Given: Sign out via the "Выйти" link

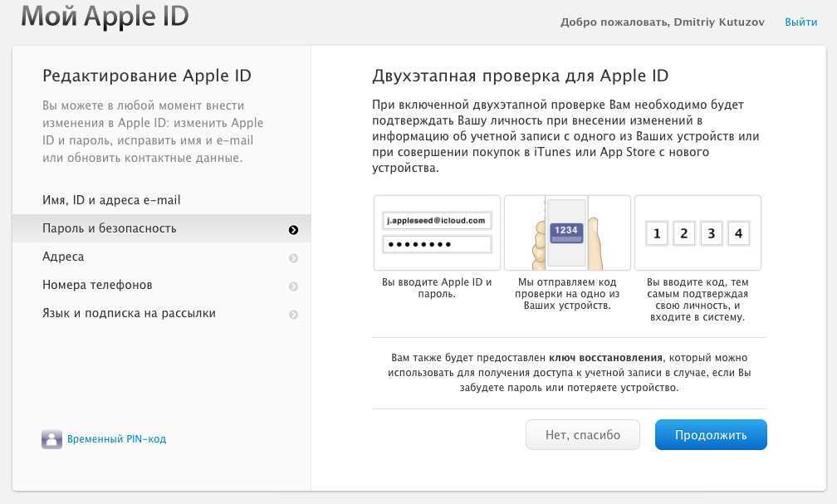Looking at the screenshot, I should click(x=800, y=22).
